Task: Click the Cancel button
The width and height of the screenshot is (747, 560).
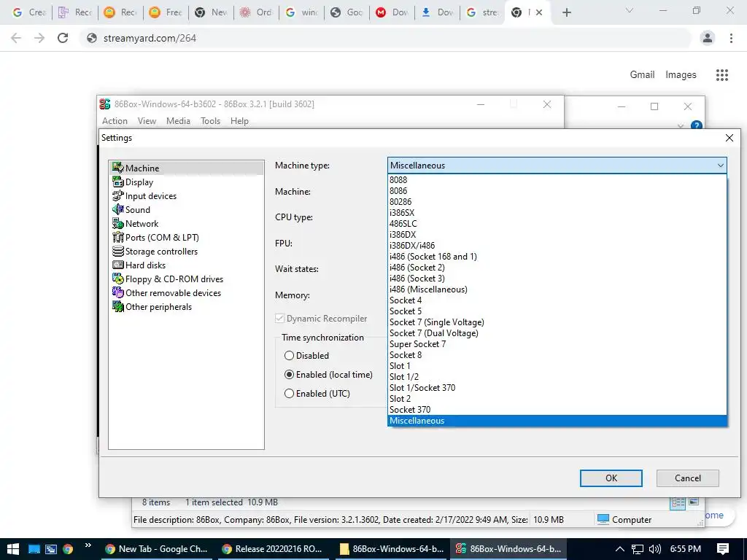Action: [687, 478]
